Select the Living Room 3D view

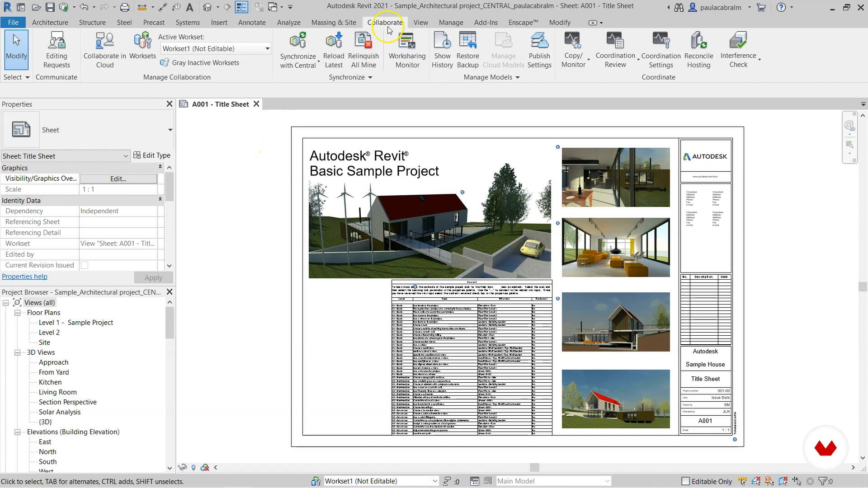point(57,392)
